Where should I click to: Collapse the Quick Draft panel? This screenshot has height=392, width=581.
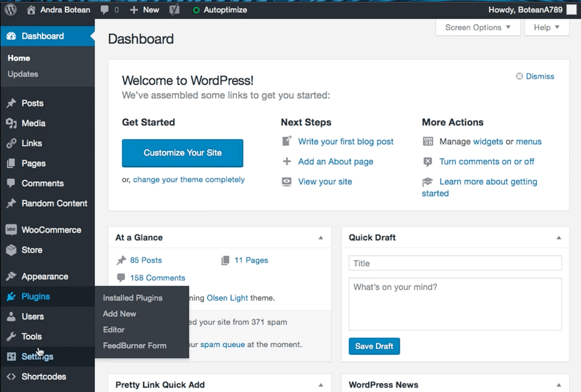[x=559, y=238]
